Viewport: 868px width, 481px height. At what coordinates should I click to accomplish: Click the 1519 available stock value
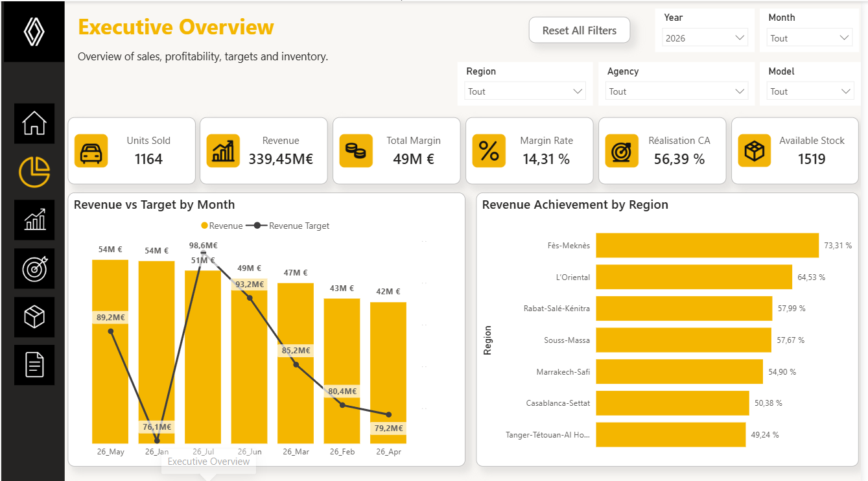812,159
